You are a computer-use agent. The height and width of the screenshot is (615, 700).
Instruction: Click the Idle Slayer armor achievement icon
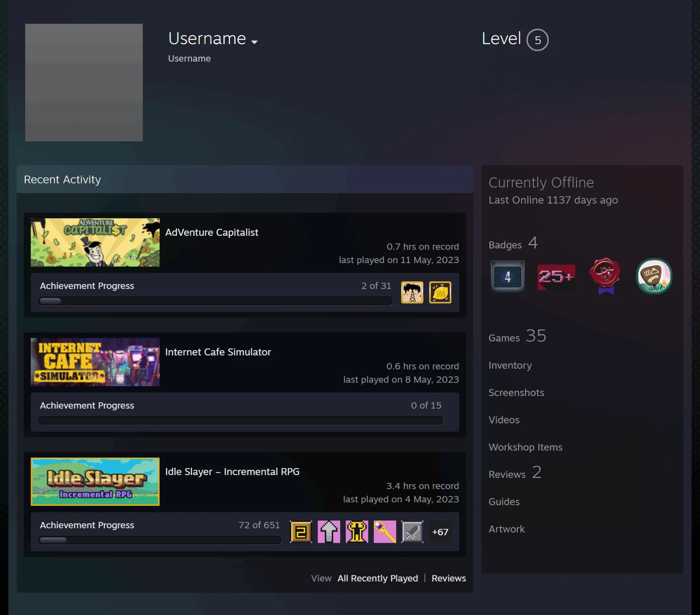[x=357, y=532]
